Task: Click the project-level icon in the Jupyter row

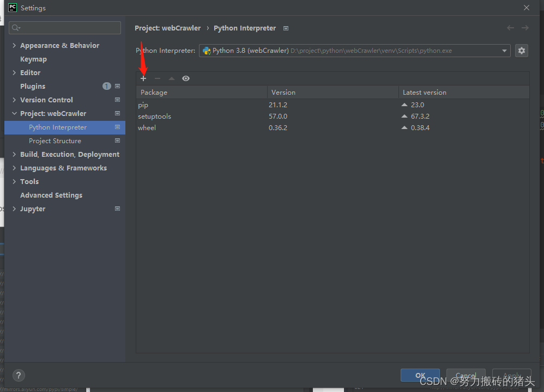Action: [x=118, y=209]
